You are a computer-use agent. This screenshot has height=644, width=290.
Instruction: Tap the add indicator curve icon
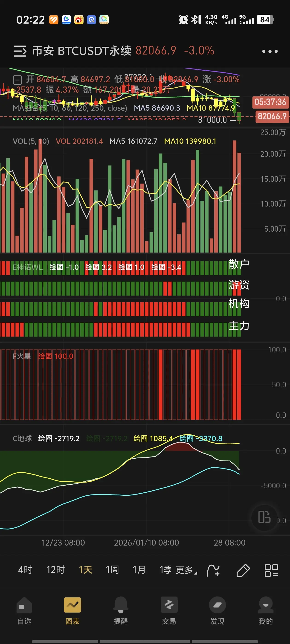point(213,570)
